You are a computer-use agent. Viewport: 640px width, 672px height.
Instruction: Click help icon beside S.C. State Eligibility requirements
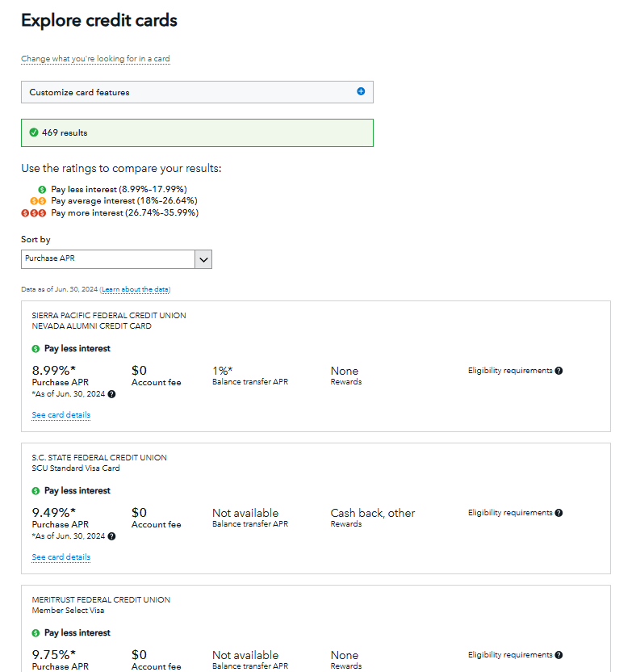[x=558, y=513]
